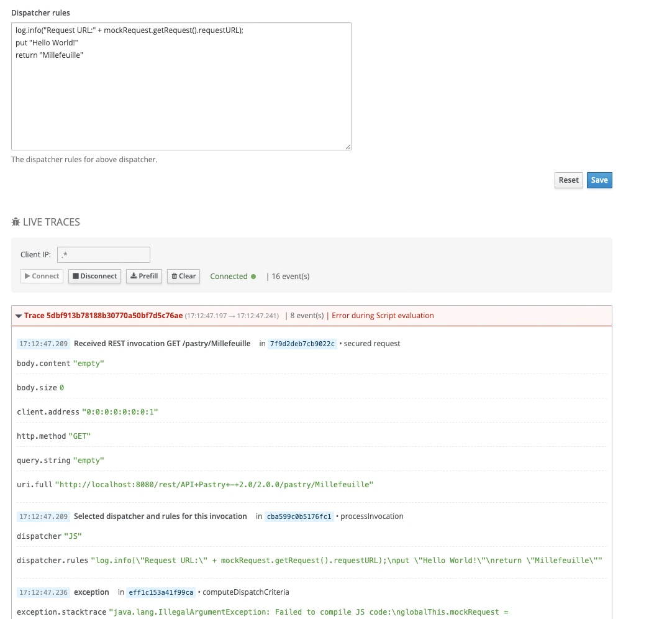Click the trace ID 5dbf913b78188b30770a50bf7d5c76ae
Image resolution: width=672 pixels, height=619 pixels.
[x=103, y=316]
